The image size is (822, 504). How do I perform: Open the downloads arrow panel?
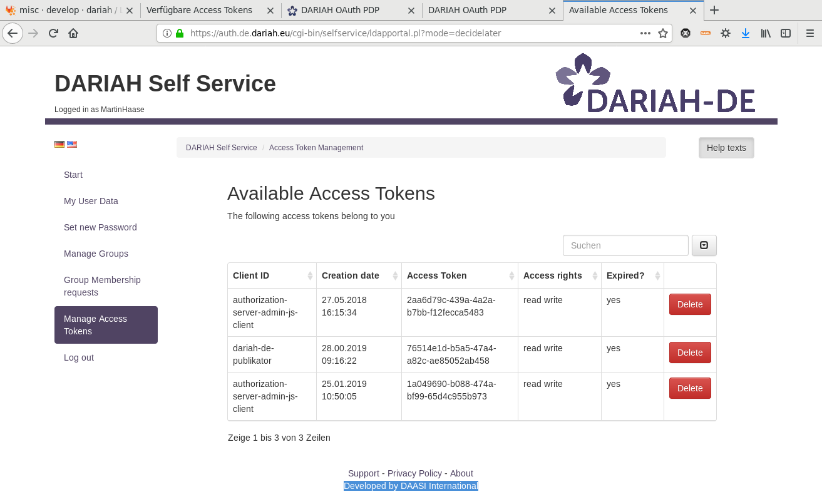click(x=746, y=33)
